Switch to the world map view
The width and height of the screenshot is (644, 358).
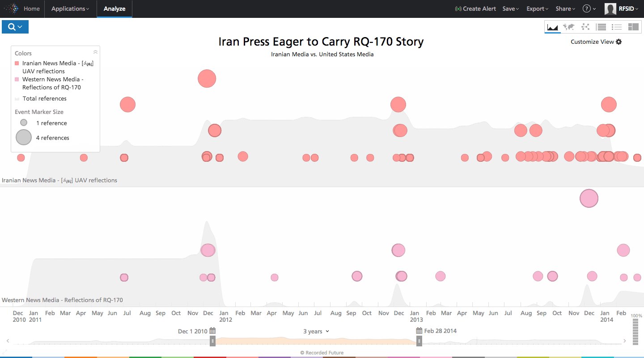tap(569, 27)
